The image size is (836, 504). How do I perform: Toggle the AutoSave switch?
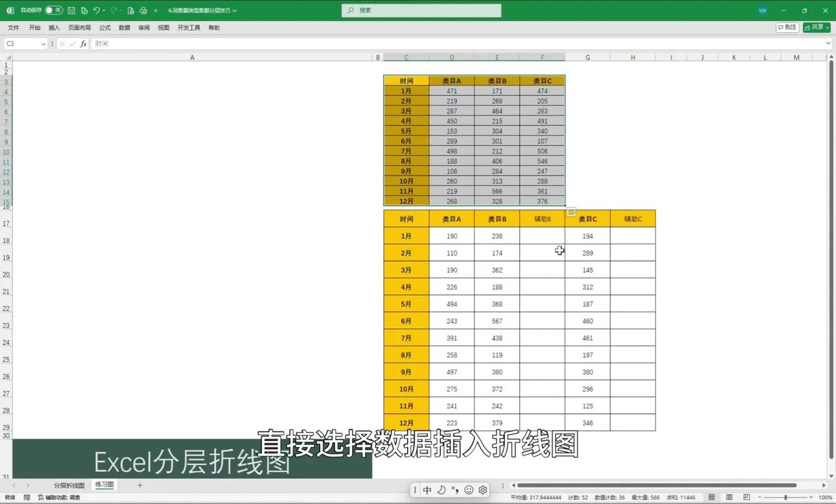click(54, 11)
